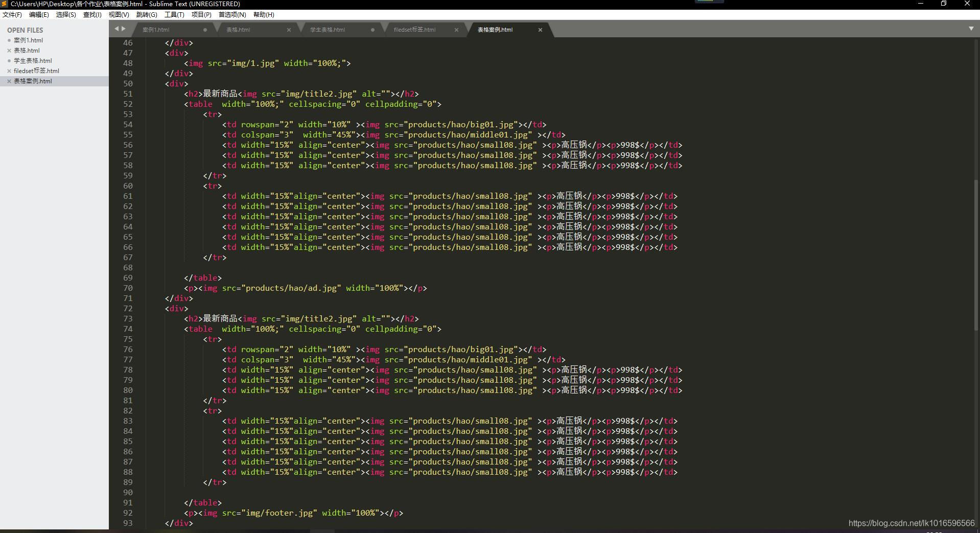The width and height of the screenshot is (980, 533).
Task: Open the 视图(V) menu
Action: point(119,14)
